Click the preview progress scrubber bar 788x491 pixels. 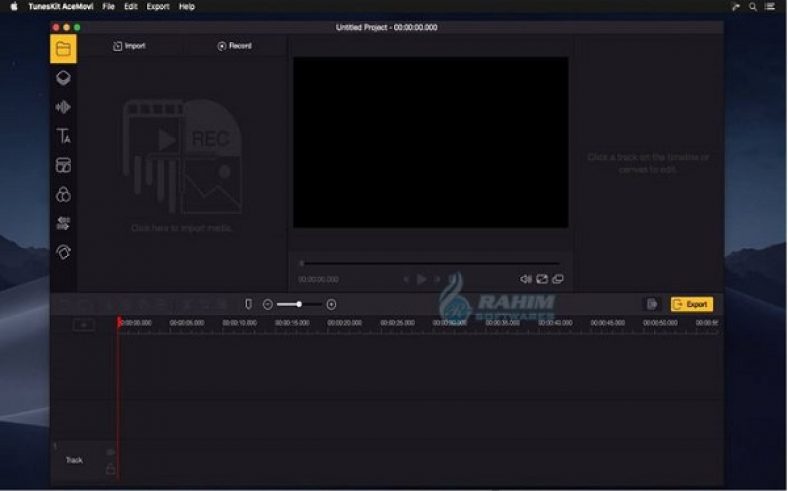point(431,263)
